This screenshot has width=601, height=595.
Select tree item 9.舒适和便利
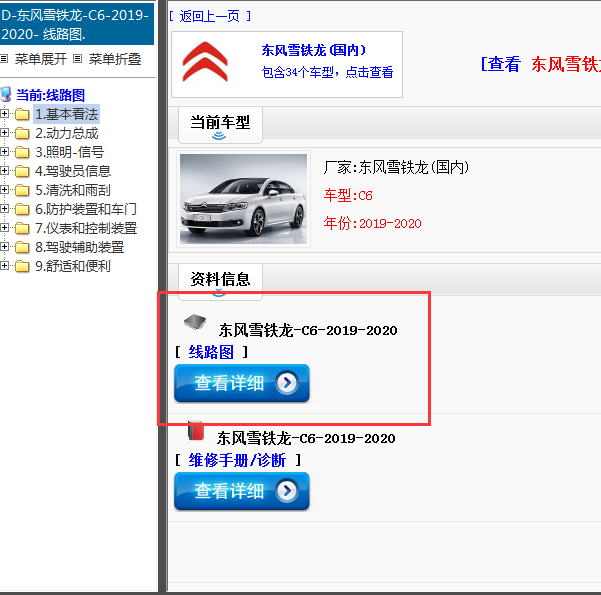[x=73, y=266]
